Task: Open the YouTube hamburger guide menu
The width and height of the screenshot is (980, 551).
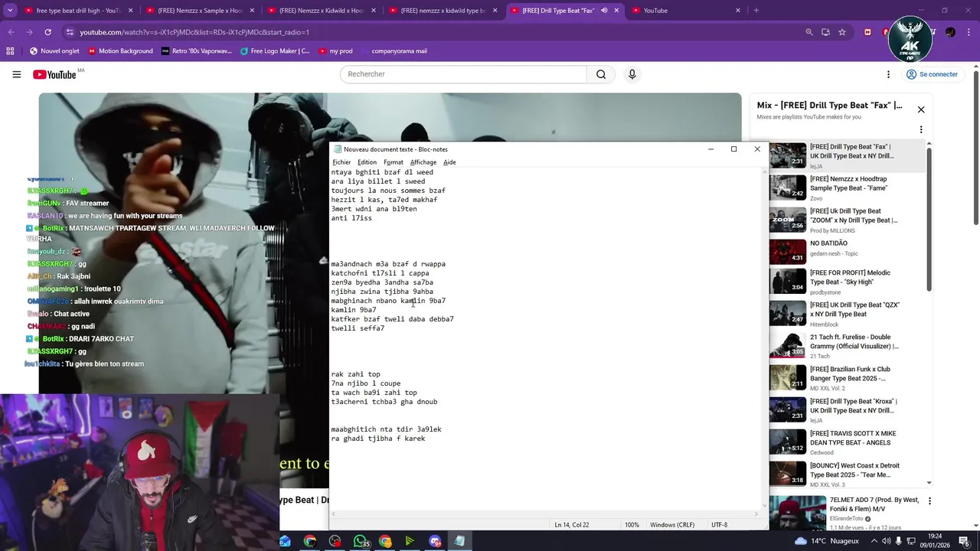Action: pos(16,74)
